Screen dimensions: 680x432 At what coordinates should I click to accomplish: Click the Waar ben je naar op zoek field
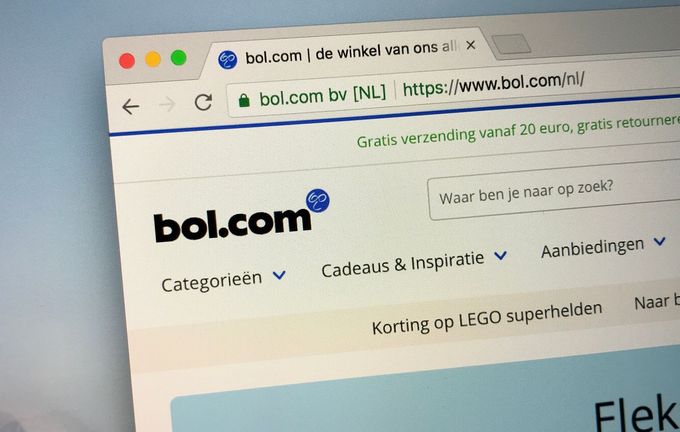coord(554,191)
